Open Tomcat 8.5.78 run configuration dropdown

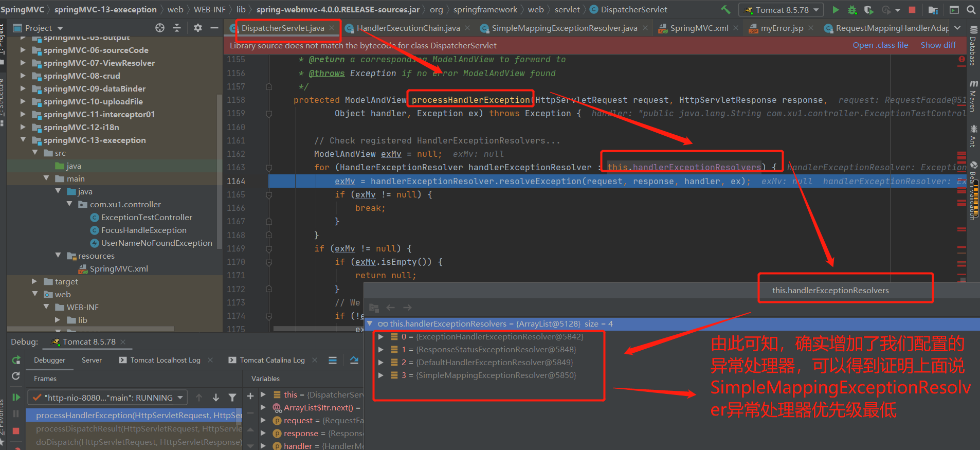coord(781,10)
